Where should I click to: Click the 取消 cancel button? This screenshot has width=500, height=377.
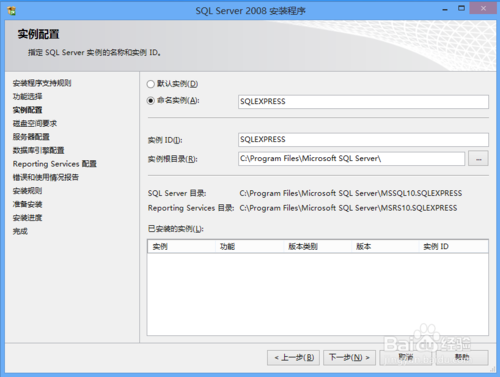pos(406,358)
